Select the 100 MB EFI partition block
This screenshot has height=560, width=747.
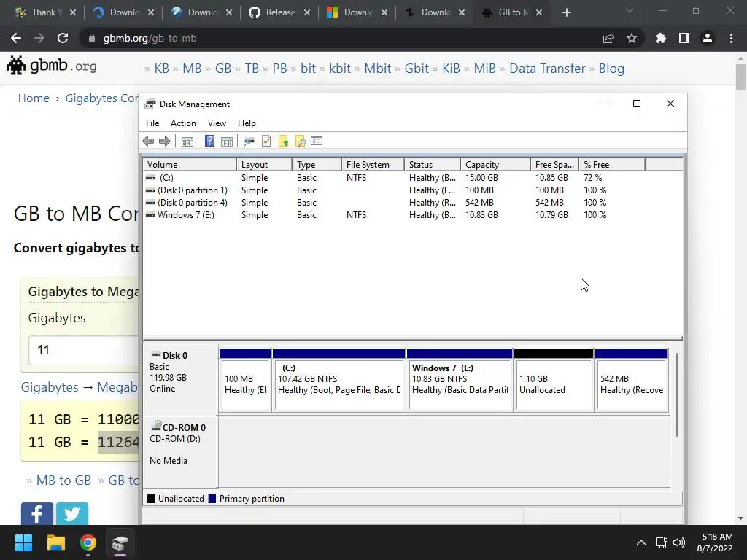245,380
